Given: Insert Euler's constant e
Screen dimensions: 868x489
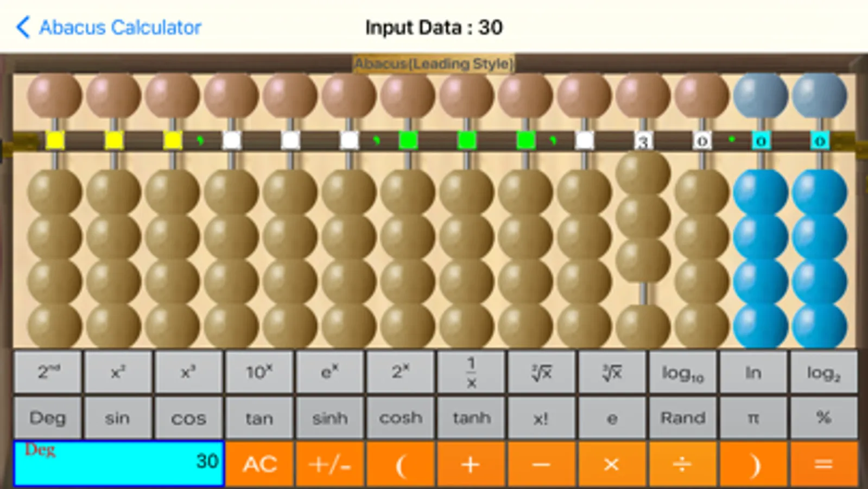Looking at the screenshot, I should pyautogui.click(x=612, y=418).
